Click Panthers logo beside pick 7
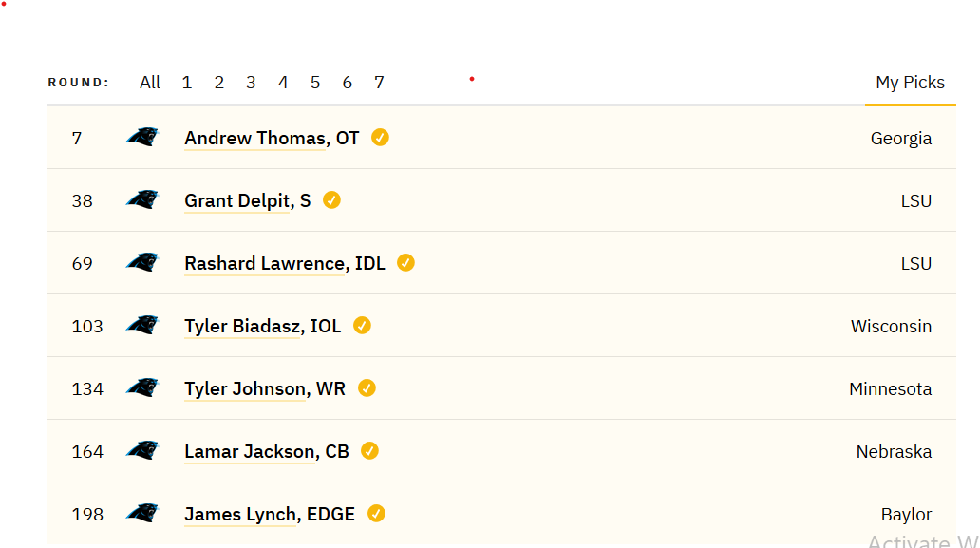Viewport: 980px width, 548px height. [142, 137]
